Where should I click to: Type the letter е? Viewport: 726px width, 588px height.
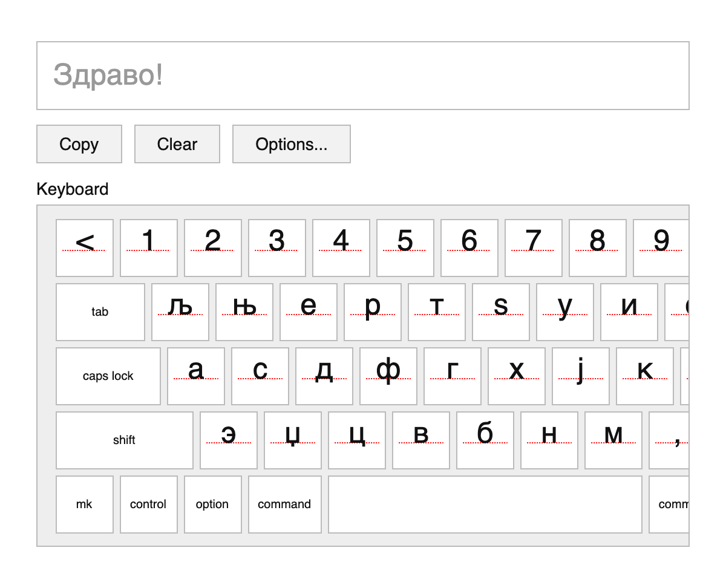click(x=308, y=312)
